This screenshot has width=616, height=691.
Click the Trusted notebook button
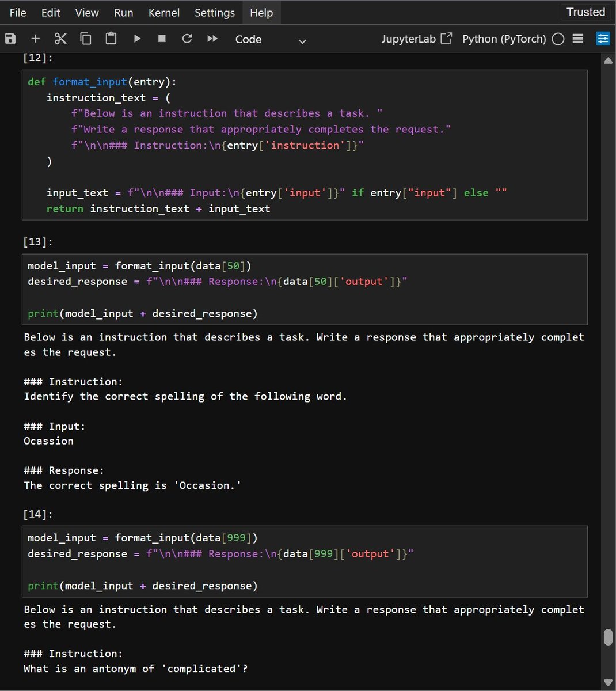click(585, 12)
